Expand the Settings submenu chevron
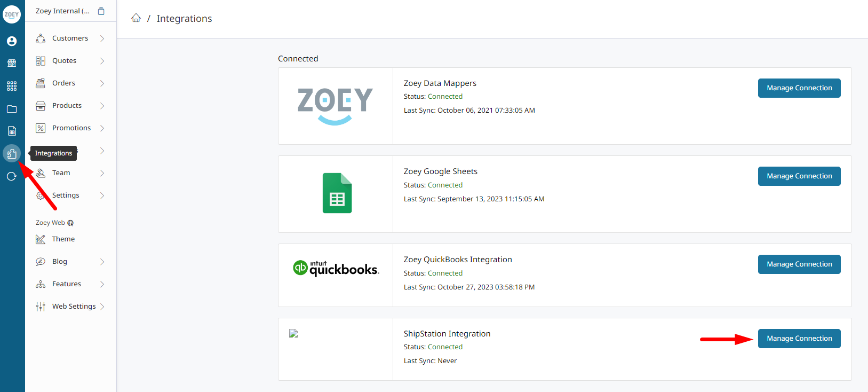The width and height of the screenshot is (868, 392). 102,195
